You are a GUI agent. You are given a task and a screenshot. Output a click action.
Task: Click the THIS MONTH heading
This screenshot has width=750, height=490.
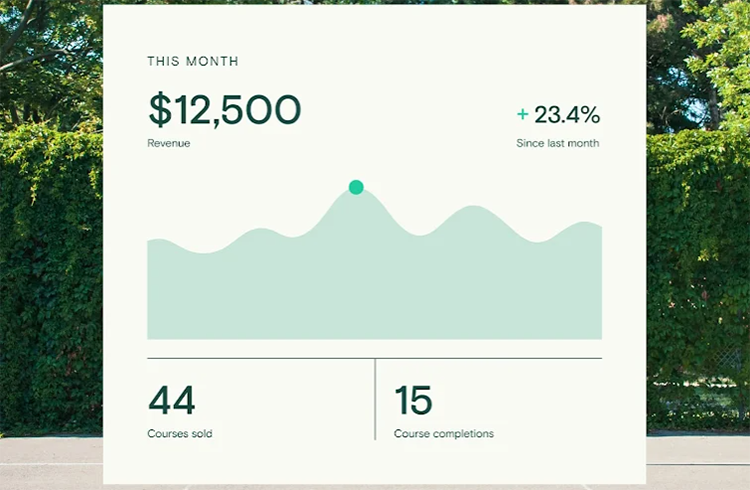193,61
